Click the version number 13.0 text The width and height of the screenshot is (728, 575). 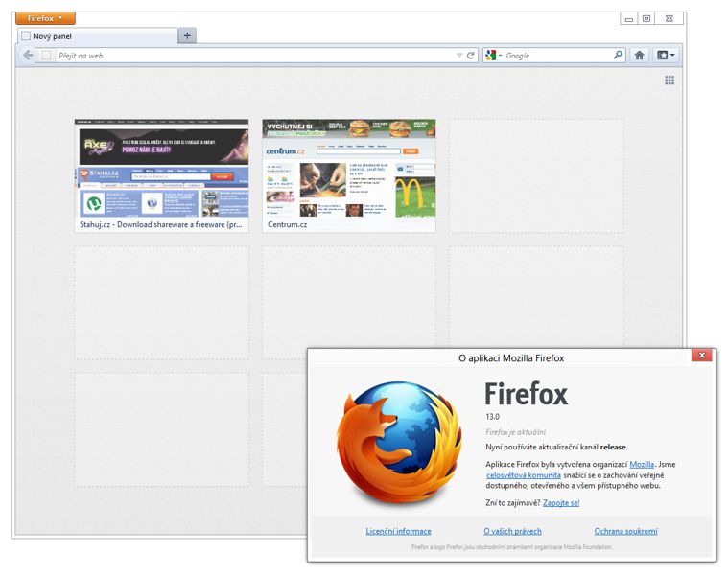pos(493,417)
